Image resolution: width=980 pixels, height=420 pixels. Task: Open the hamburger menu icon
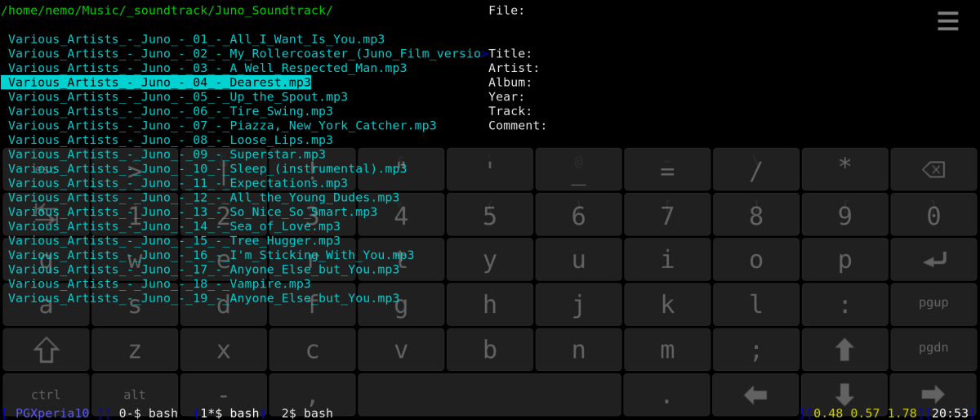[947, 21]
